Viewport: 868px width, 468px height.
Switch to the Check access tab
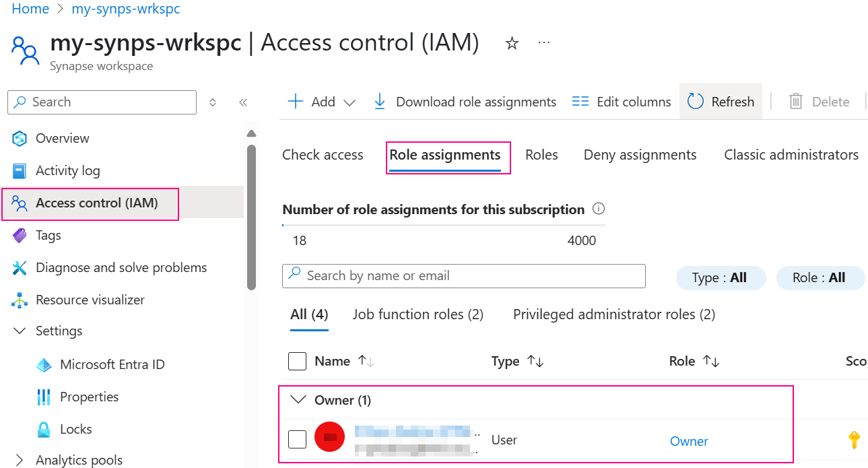pyautogui.click(x=323, y=155)
